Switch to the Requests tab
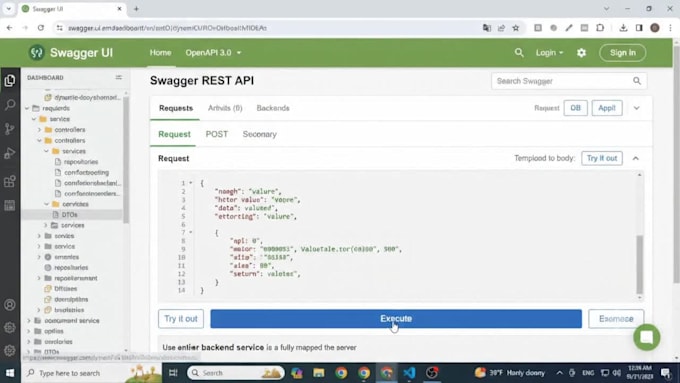 [176, 108]
